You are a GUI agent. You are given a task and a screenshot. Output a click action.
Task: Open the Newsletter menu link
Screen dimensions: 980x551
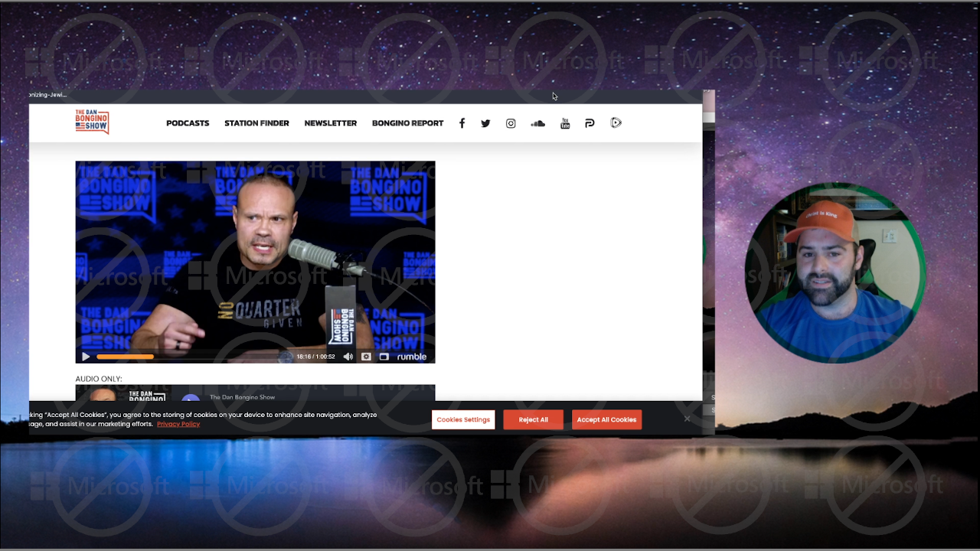(330, 123)
